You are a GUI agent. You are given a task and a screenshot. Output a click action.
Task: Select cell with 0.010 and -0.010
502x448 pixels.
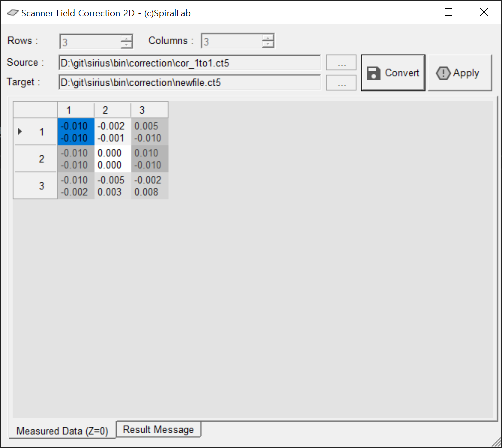pos(149,159)
